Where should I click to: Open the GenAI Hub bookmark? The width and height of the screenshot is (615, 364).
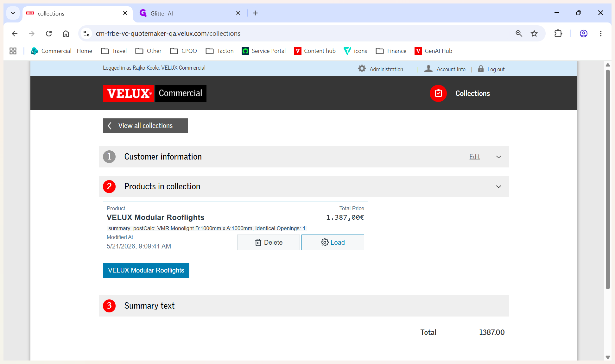coord(433,51)
